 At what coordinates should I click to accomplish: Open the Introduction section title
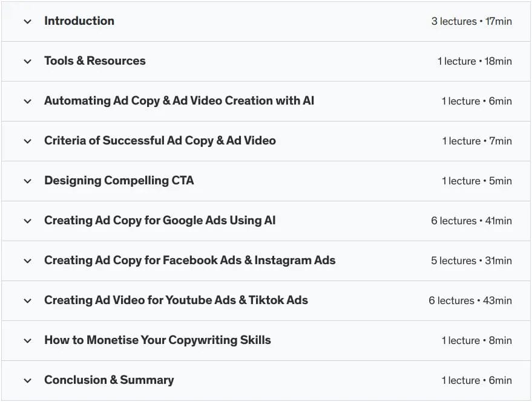click(x=79, y=21)
